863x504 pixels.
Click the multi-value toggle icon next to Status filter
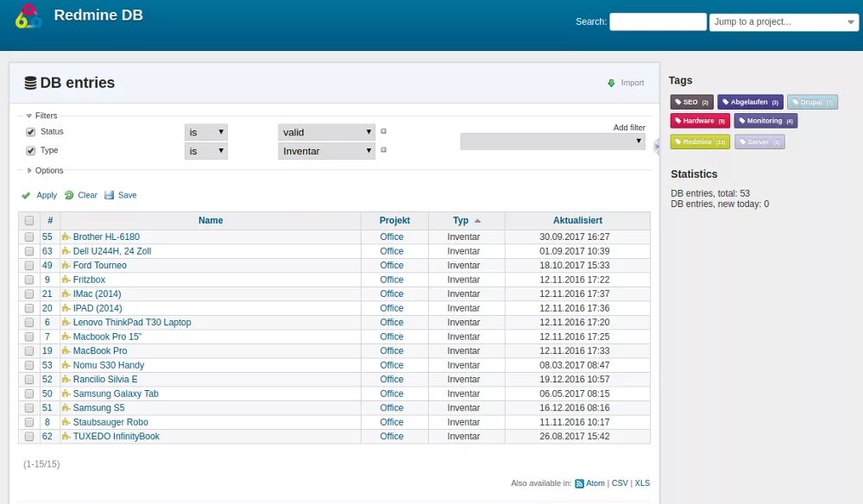point(384,131)
